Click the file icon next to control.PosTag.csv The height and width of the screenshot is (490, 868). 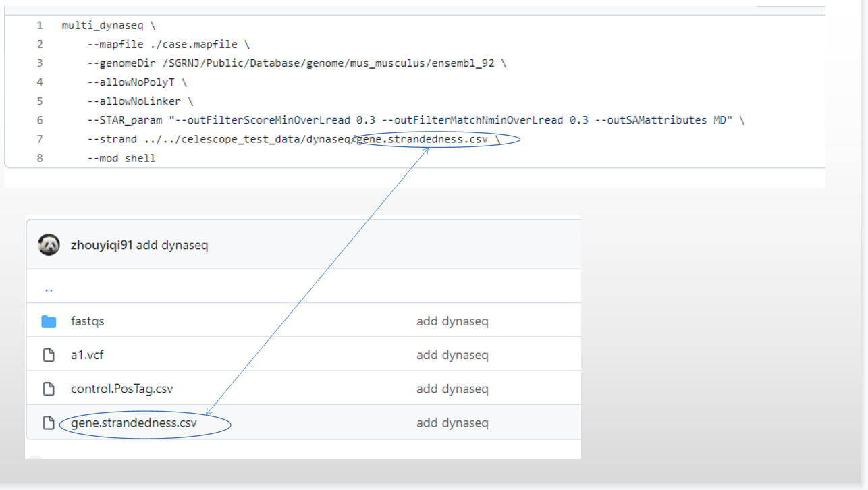[x=49, y=388]
